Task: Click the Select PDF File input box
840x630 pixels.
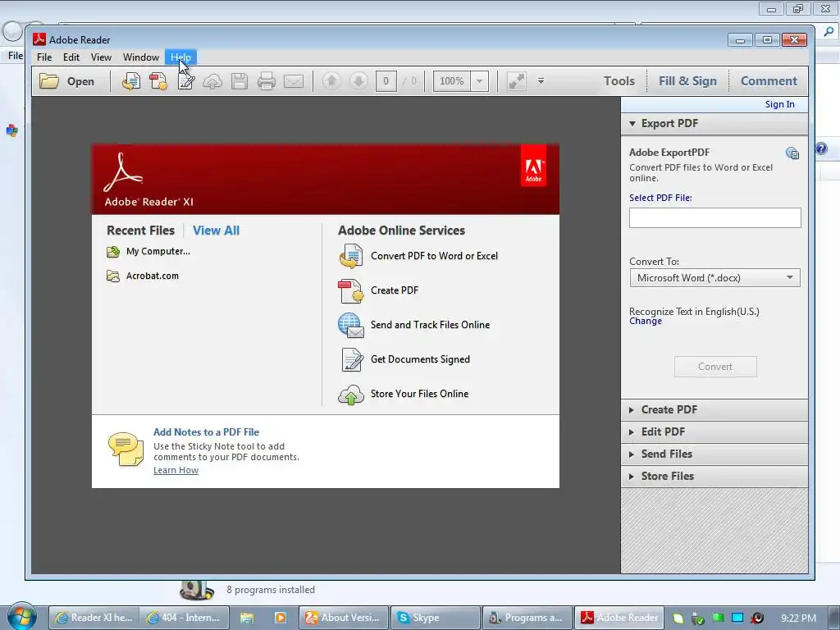Action: tap(715, 218)
